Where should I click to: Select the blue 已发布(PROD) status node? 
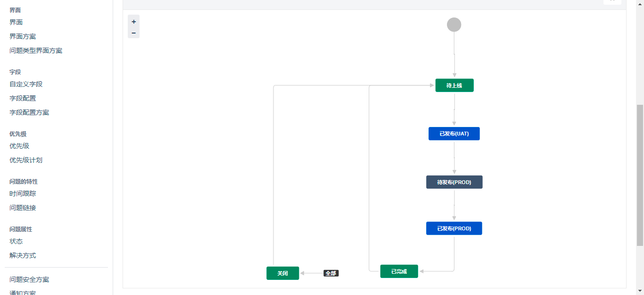[x=454, y=228]
